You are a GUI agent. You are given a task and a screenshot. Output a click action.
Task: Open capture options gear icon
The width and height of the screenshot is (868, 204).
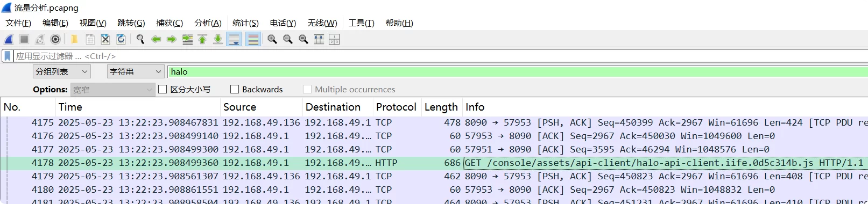pos(55,39)
